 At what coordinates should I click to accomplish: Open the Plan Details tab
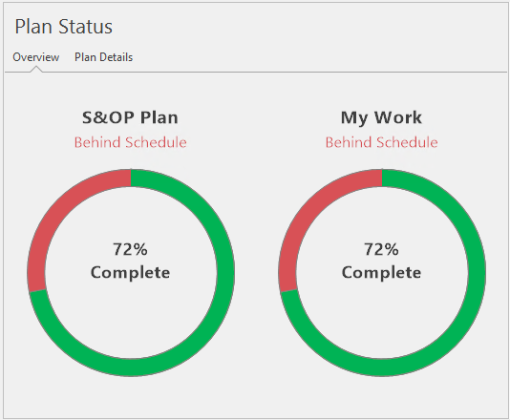point(103,57)
